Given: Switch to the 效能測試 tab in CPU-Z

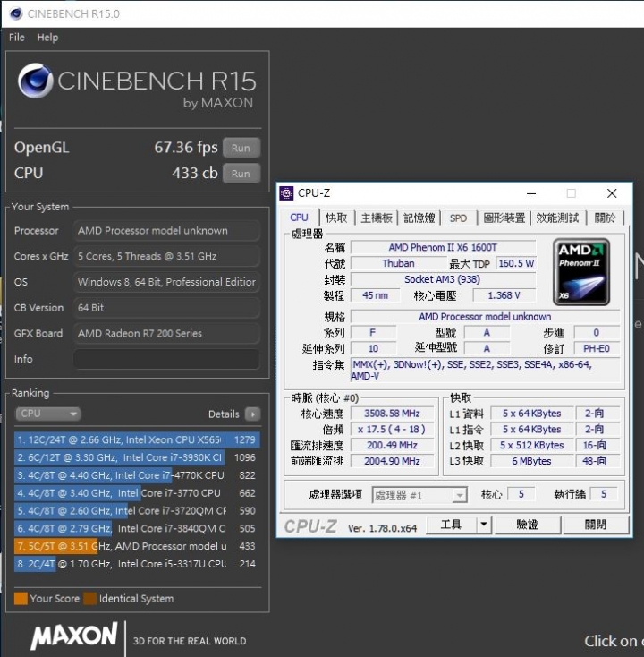Looking at the screenshot, I should click(557, 218).
